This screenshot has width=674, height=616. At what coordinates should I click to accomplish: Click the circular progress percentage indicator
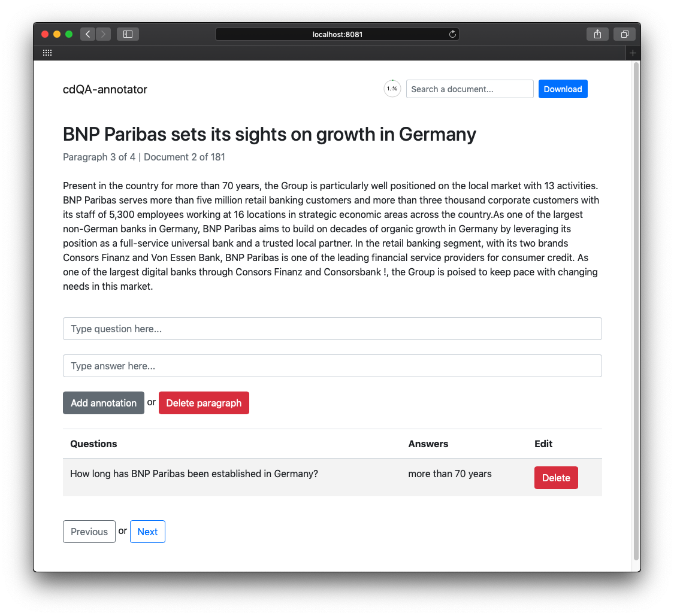point(392,89)
